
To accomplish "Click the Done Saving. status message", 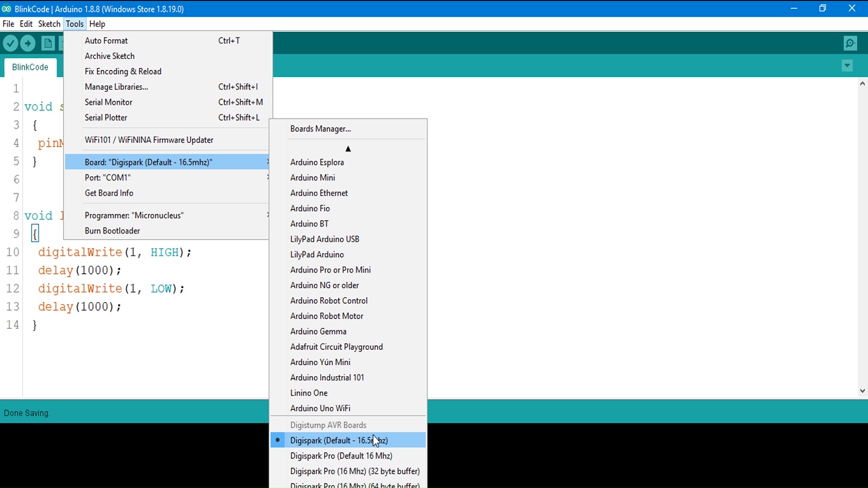I will point(27,413).
